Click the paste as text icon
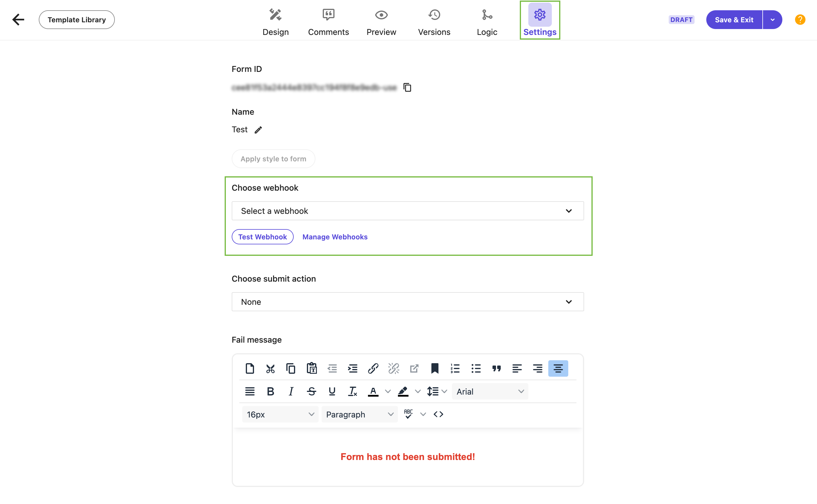This screenshot has height=504, width=817. tap(311, 368)
